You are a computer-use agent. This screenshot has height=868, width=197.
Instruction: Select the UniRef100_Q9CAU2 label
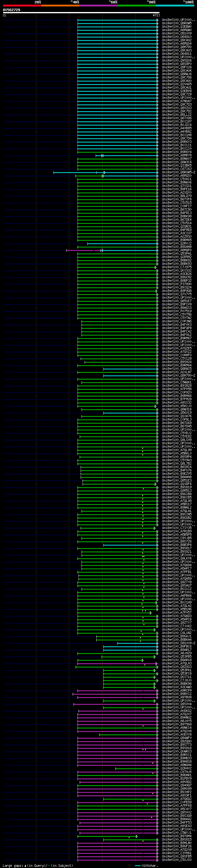pos(176,40)
